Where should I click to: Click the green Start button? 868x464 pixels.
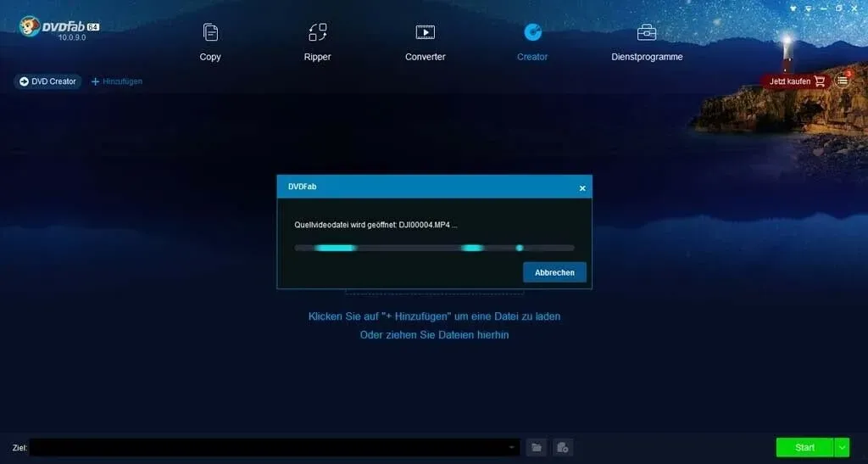point(805,447)
